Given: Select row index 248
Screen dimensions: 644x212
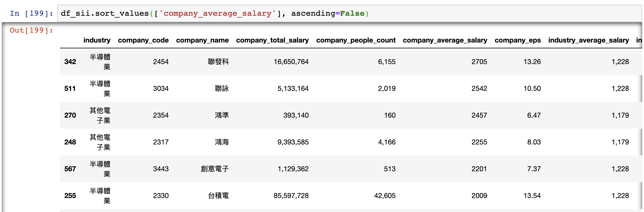Looking at the screenshot, I should (x=70, y=142).
